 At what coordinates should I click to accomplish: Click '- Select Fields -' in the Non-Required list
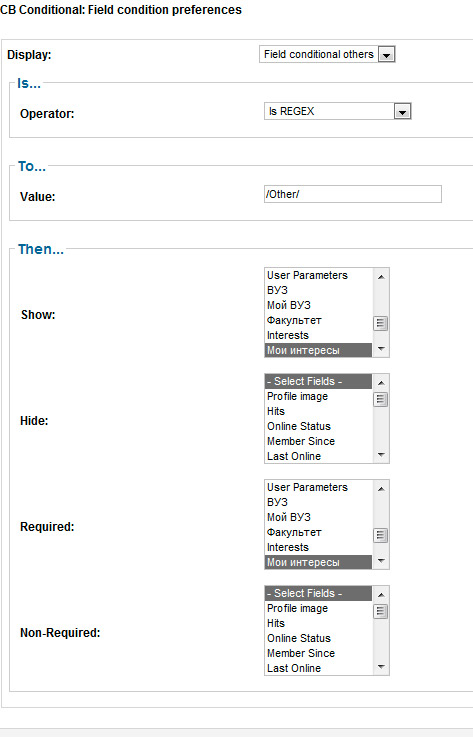(x=319, y=593)
